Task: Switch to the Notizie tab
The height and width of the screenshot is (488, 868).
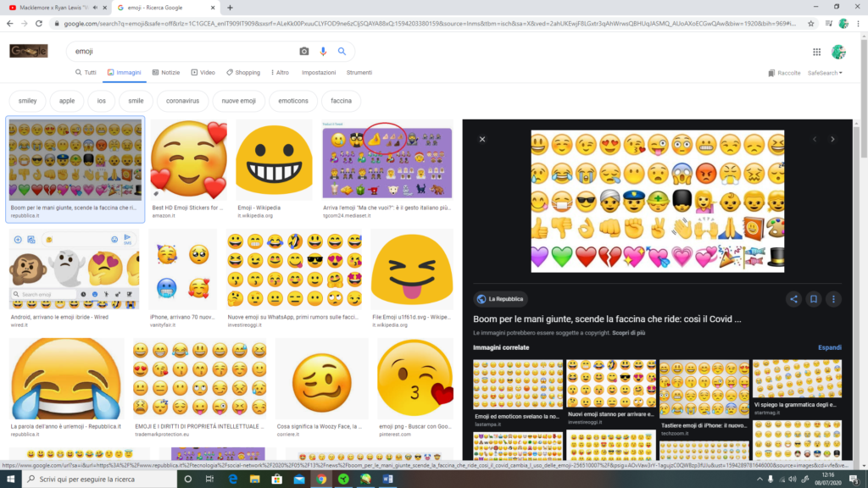Action: [166, 73]
